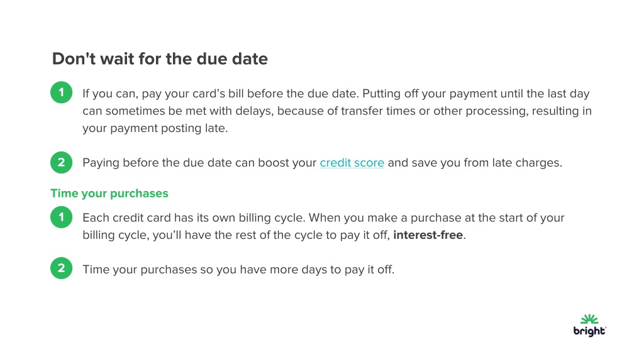This screenshot has width=644, height=362.
Task: Click green circle 2 beside "Time your purchases so"
Action: [x=62, y=268]
